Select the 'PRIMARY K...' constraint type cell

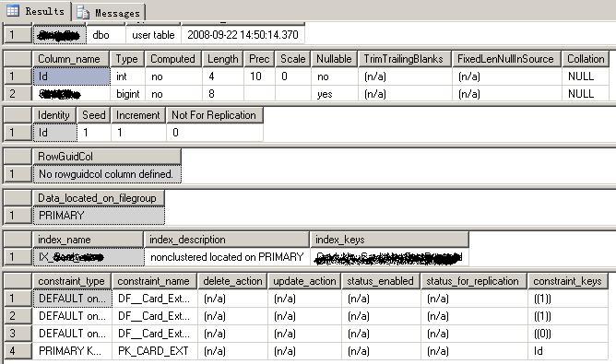[x=72, y=351]
